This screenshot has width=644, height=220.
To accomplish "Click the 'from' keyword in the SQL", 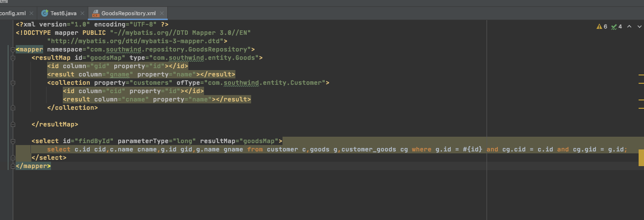I will (x=255, y=149).
